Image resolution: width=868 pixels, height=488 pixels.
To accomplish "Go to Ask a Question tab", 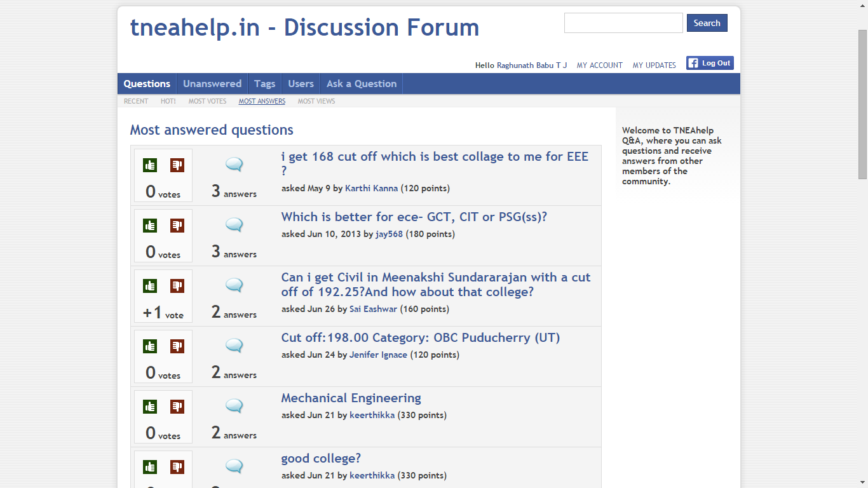I will click(x=361, y=84).
